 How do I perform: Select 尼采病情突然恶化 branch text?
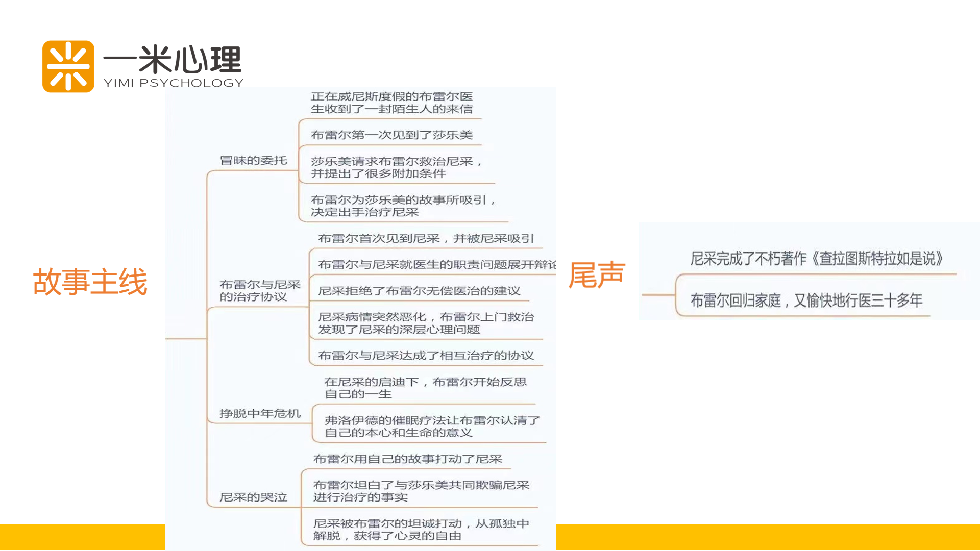[426, 323]
